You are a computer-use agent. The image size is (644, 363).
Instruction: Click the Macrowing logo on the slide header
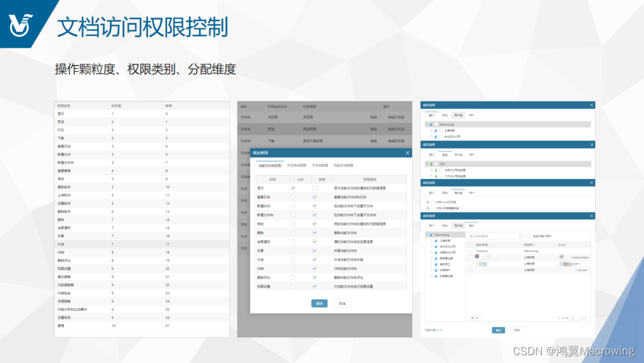[20, 24]
